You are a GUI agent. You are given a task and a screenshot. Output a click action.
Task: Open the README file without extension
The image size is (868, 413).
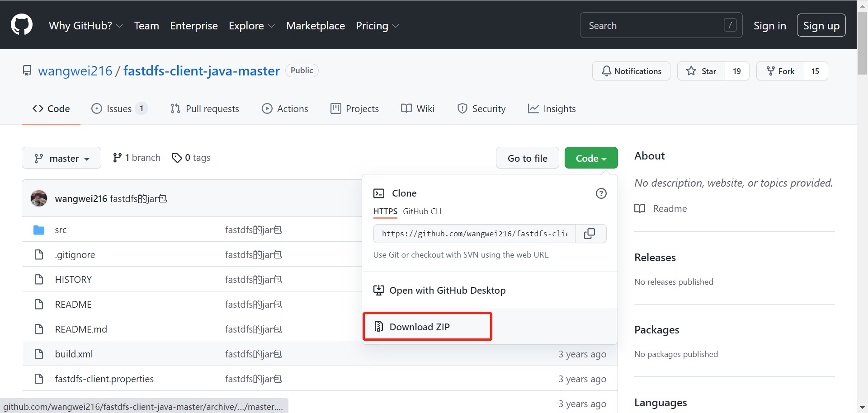[73, 305]
